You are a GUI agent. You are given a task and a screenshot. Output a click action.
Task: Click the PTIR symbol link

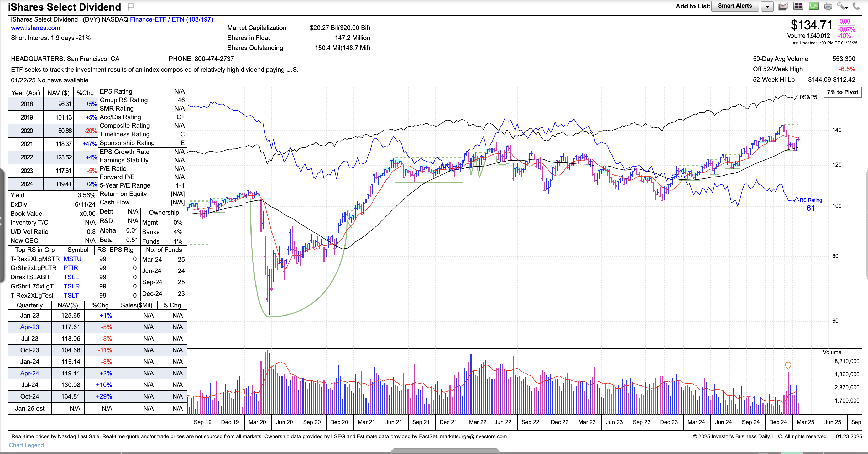(x=71, y=268)
